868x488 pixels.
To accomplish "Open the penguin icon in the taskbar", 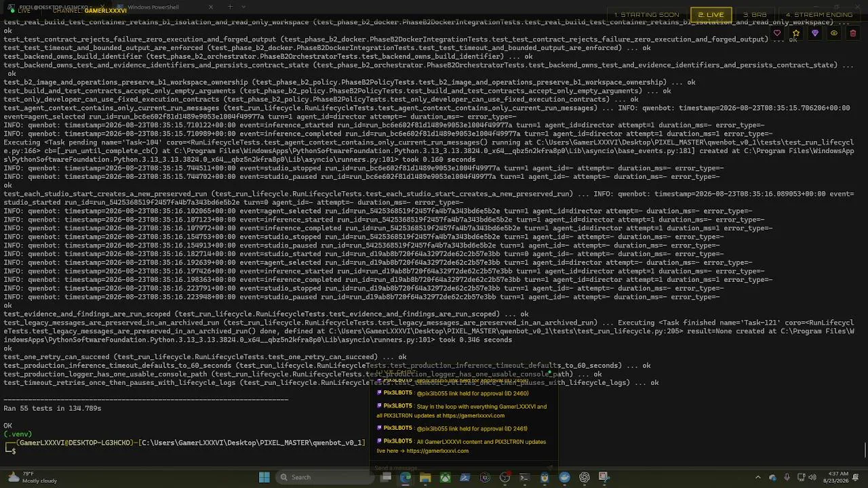I will 545,477.
